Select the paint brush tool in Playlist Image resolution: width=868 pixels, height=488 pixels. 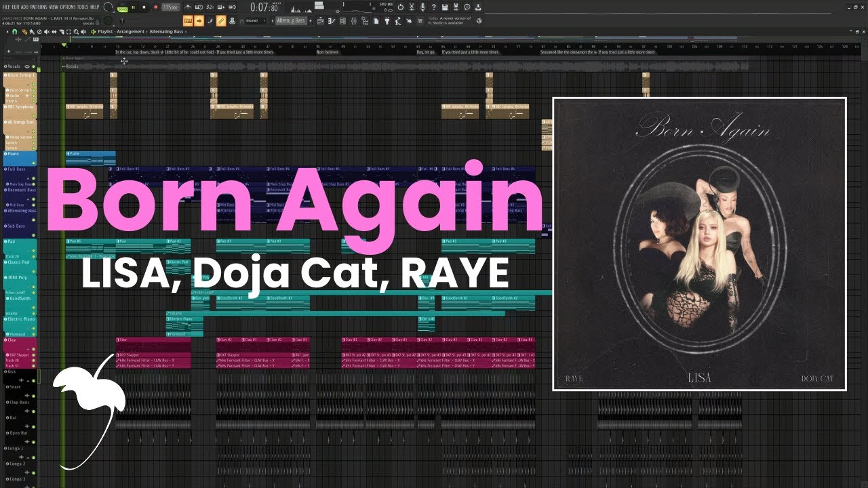[x=31, y=31]
